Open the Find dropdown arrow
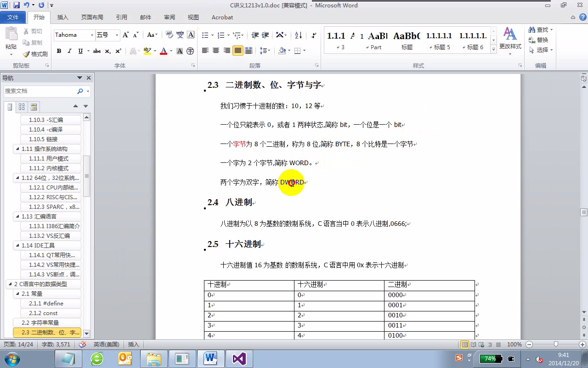 [x=552, y=30]
